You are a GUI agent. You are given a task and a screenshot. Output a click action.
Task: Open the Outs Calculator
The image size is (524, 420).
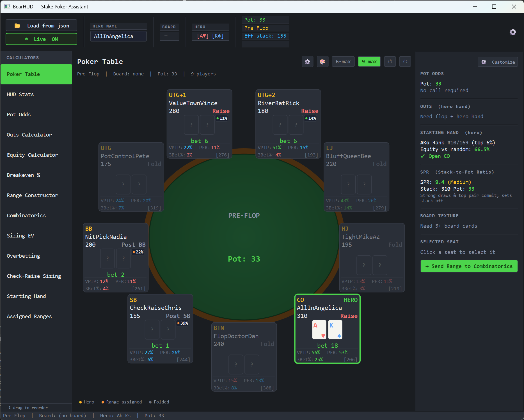coord(36,135)
